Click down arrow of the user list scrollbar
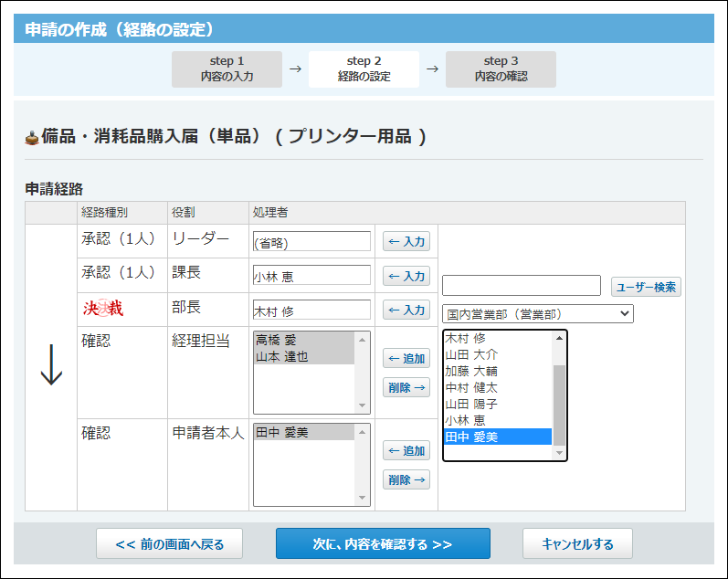 coord(559,453)
